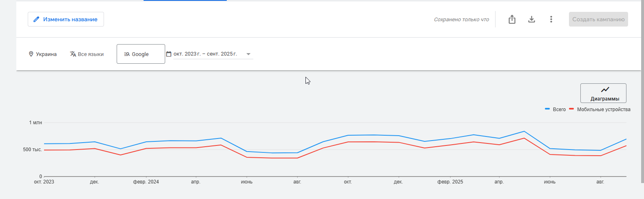
Task: Click the pencil icon beside Изменить название
Action: tap(36, 19)
